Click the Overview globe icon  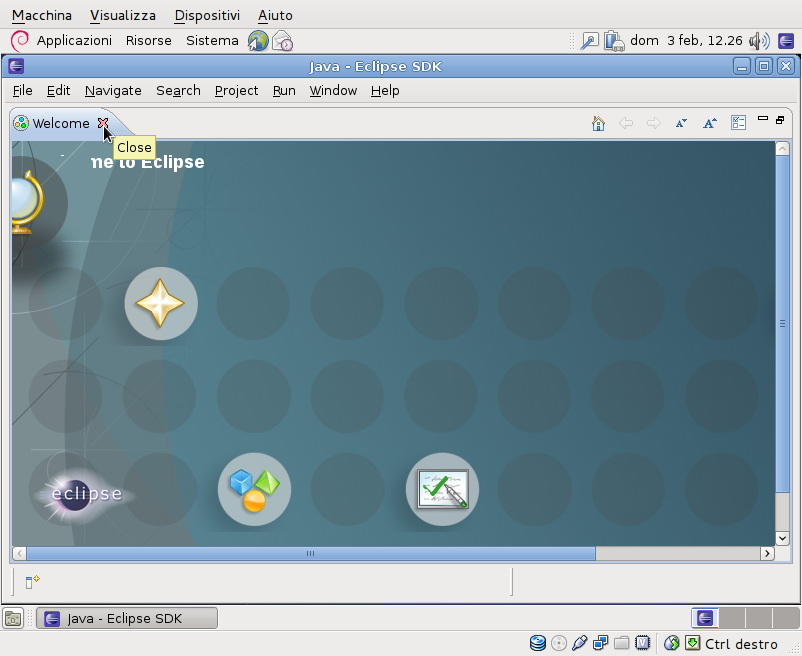[27, 202]
